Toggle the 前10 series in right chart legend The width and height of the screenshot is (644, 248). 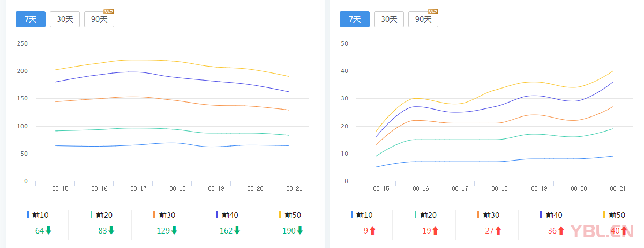pyautogui.click(x=363, y=215)
